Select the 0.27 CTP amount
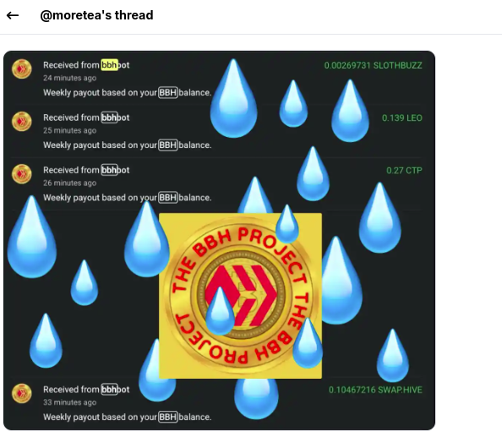The image size is (502, 448). [x=404, y=171]
